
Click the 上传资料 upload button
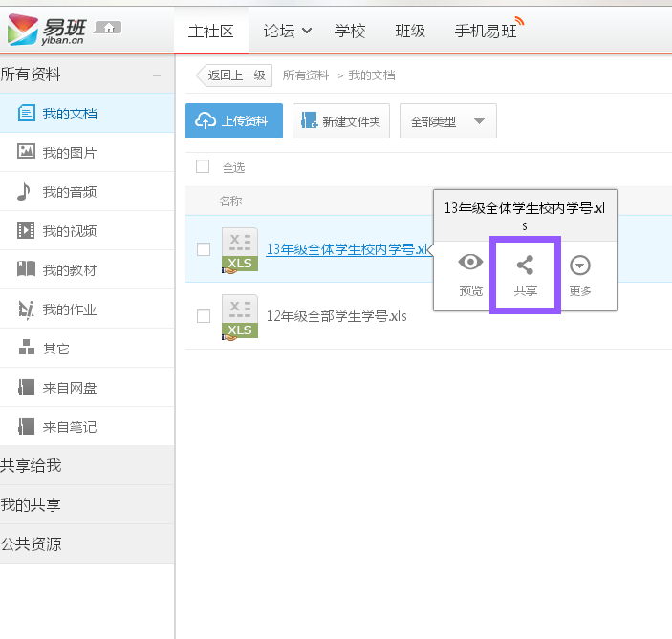point(234,121)
